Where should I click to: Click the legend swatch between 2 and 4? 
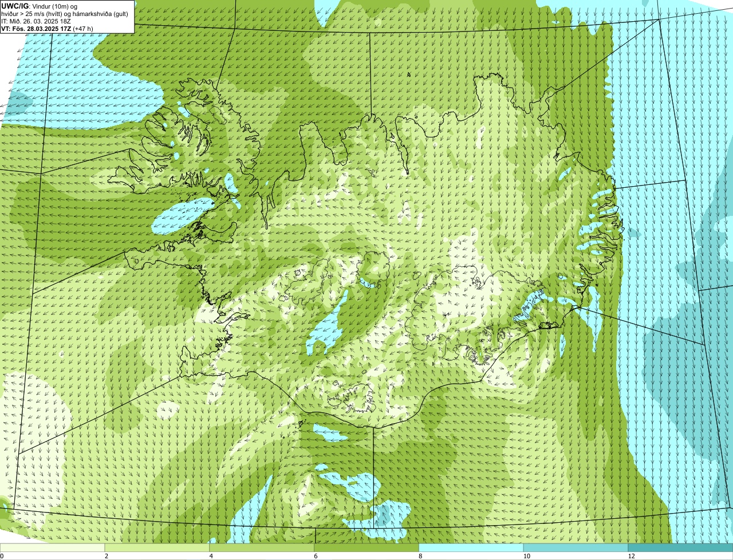157,548
